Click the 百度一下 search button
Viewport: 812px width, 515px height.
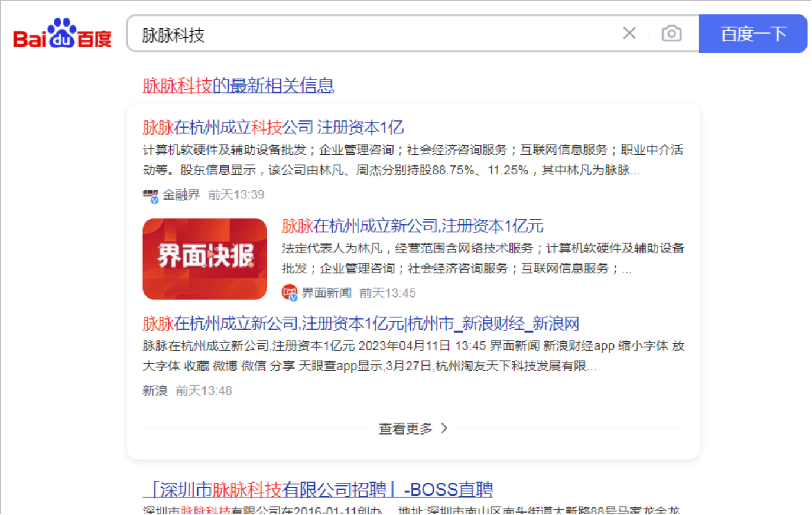pyautogui.click(x=753, y=34)
